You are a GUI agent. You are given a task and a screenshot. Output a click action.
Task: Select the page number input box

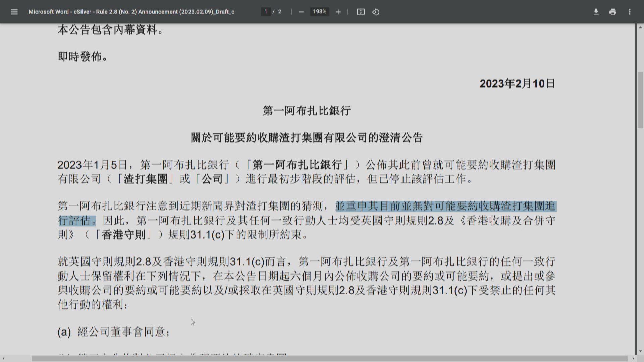pos(265,12)
